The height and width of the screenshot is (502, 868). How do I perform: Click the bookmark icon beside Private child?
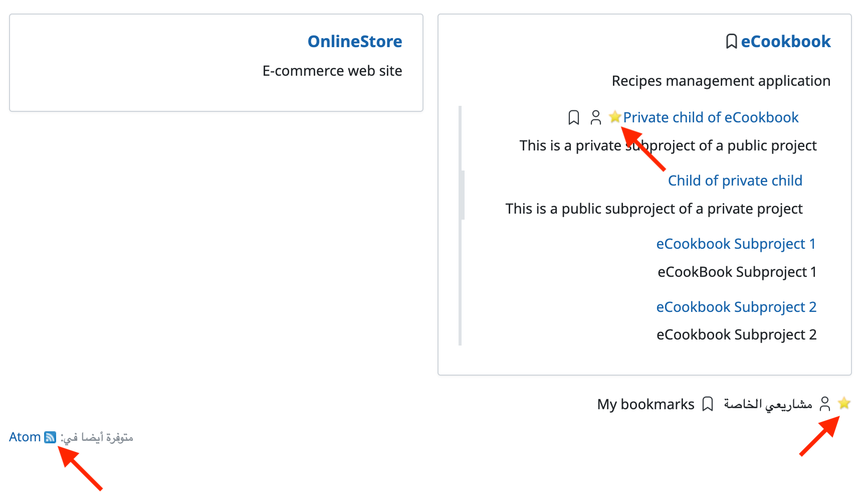click(x=574, y=117)
